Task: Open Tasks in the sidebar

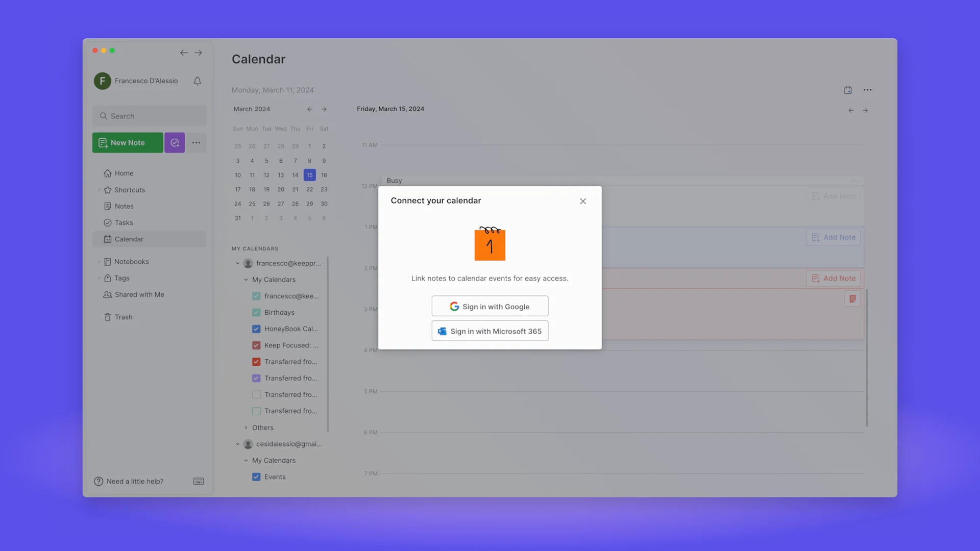Action: (x=124, y=223)
